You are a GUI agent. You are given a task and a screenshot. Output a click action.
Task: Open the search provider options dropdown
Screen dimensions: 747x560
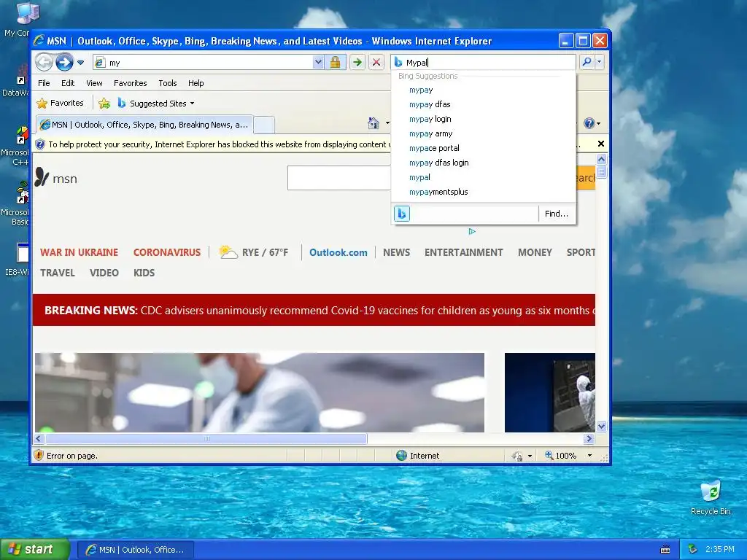[600, 62]
